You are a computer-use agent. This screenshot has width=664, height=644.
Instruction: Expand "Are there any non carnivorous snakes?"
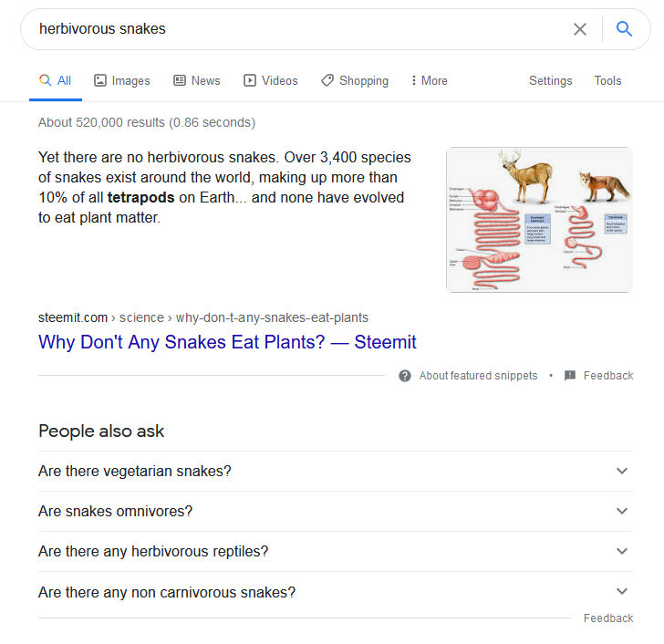tap(622, 592)
